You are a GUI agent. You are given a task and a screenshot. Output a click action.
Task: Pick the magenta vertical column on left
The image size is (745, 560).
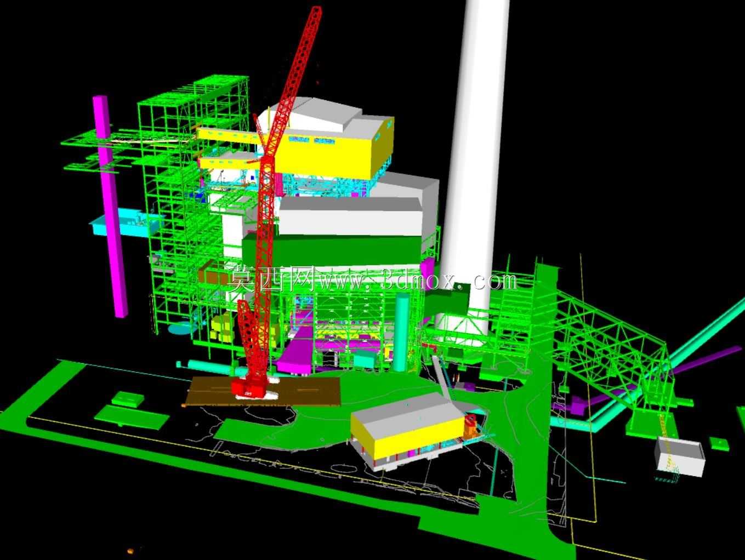(x=111, y=205)
